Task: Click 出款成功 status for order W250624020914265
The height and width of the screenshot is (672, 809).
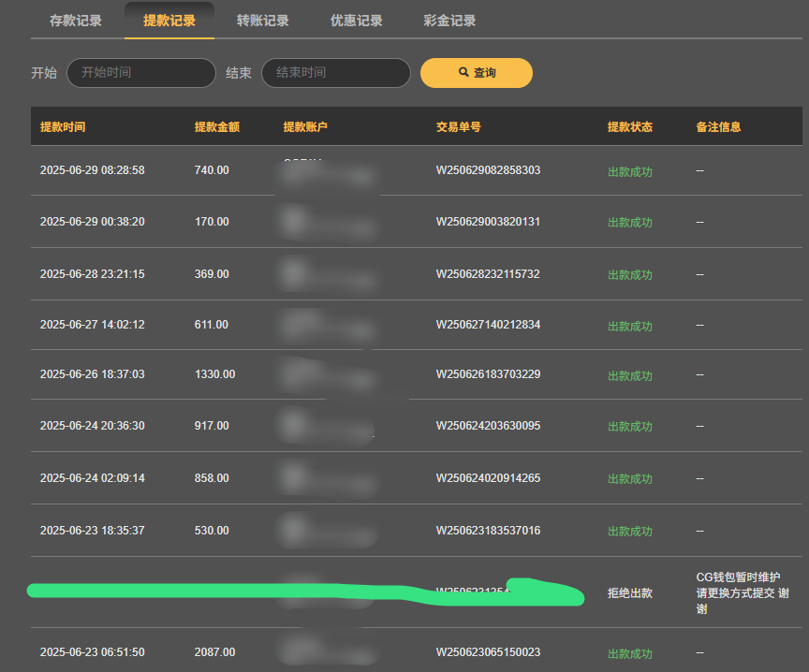Action: 630,479
